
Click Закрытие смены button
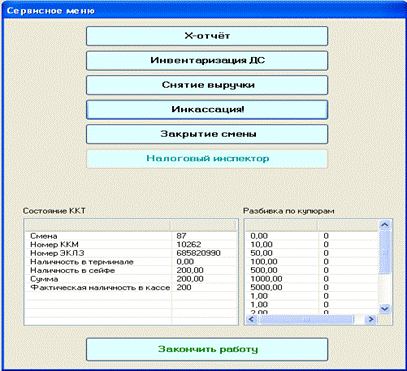tap(207, 134)
